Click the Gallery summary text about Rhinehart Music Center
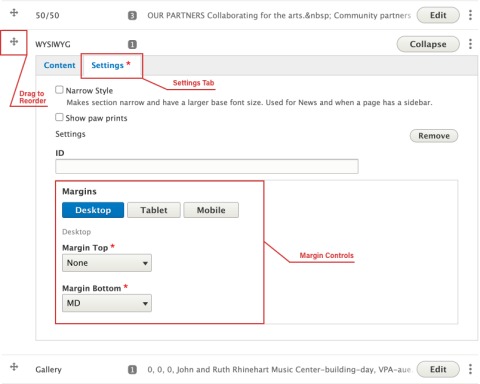Screen dimensions: 480x384 tap(279, 370)
